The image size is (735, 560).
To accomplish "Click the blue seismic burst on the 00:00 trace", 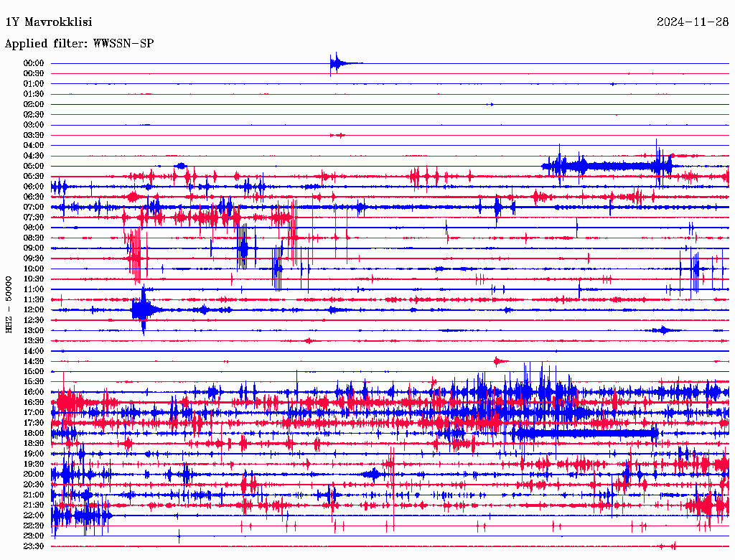I will [x=336, y=63].
